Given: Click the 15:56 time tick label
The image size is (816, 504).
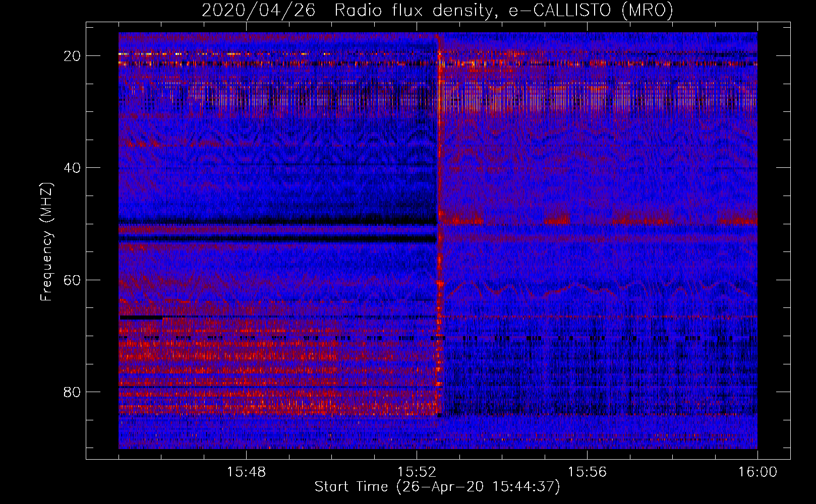Looking at the screenshot, I should [587, 472].
